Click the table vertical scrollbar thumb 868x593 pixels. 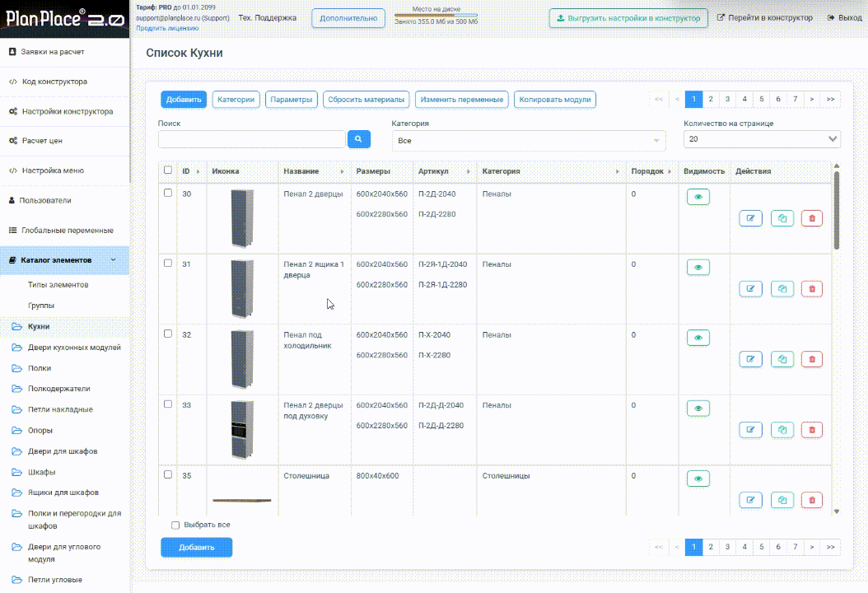(x=837, y=210)
